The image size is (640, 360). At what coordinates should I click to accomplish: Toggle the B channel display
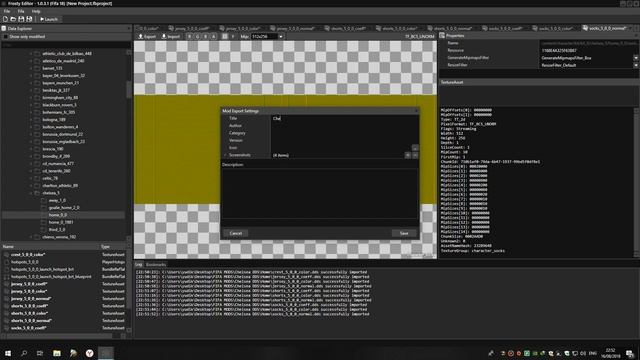[x=205, y=36]
